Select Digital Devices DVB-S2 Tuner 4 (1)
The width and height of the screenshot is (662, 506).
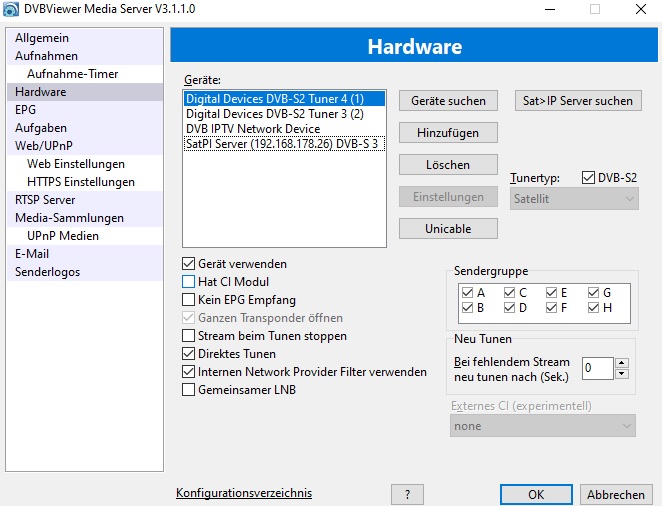285,99
